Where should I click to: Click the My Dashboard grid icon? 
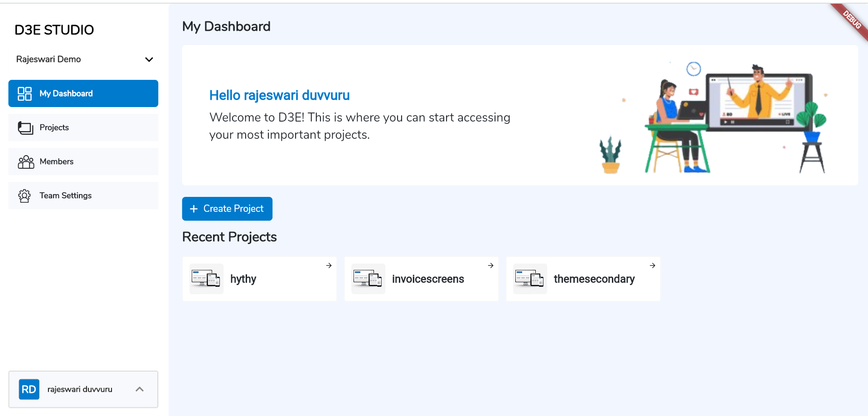pos(24,94)
